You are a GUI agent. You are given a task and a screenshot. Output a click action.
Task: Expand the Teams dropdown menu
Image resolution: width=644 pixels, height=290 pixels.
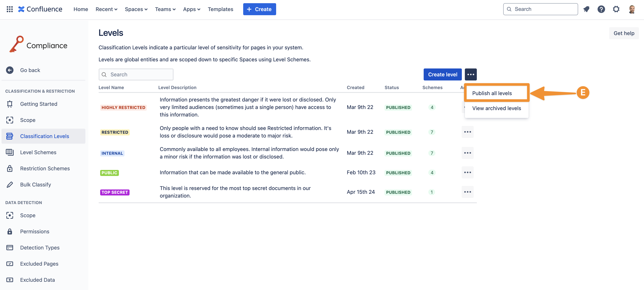[x=165, y=9]
